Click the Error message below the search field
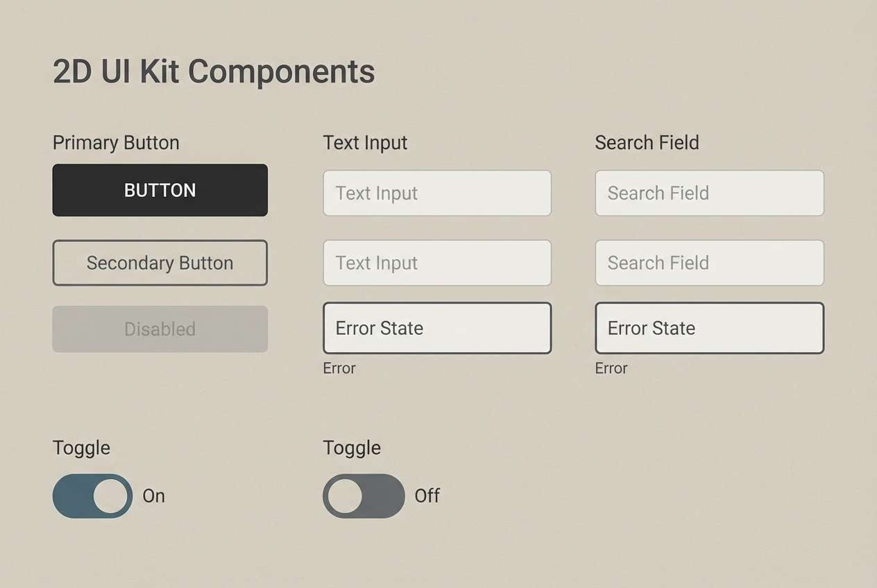This screenshot has height=588, width=877. [x=611, y=368]
